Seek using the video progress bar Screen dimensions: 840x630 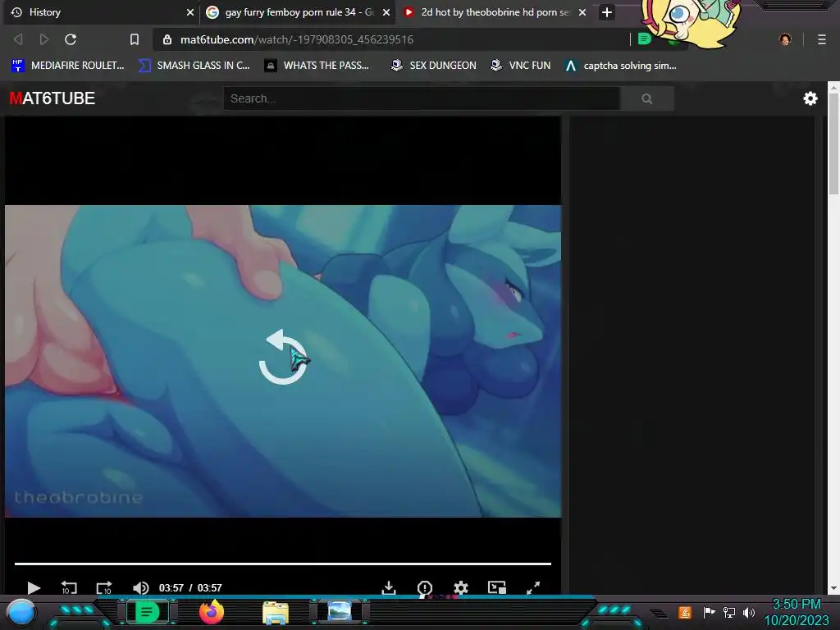(x=283, y=564)
